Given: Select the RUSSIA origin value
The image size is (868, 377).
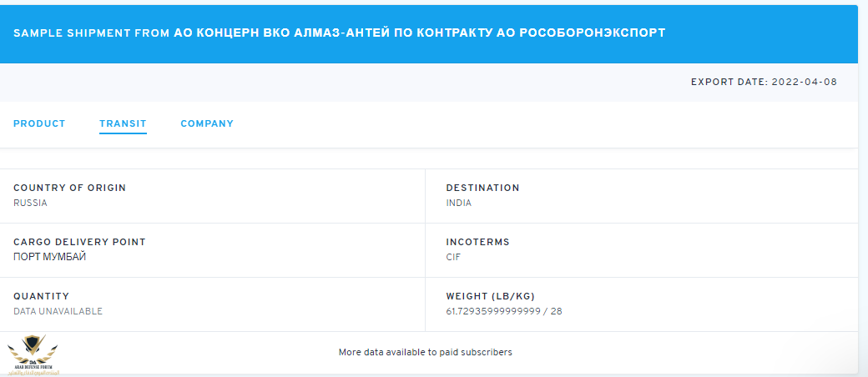Looking at the screenshot, I should pyautogui.click(x=30, y=203).
